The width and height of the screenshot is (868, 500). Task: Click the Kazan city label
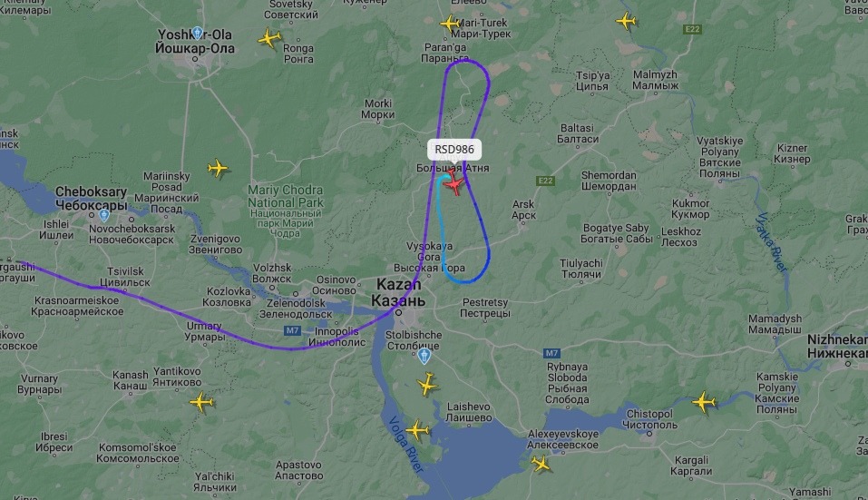point(398,292)
